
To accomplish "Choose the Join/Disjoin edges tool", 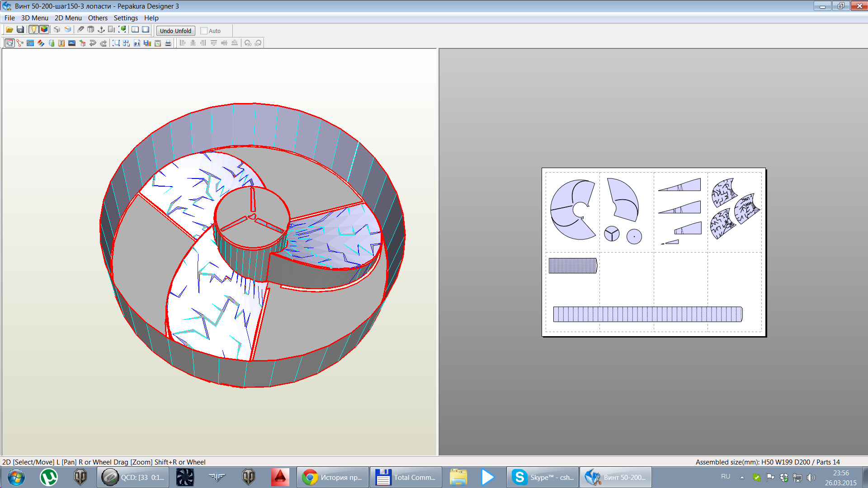I will [x=20, y=43].
